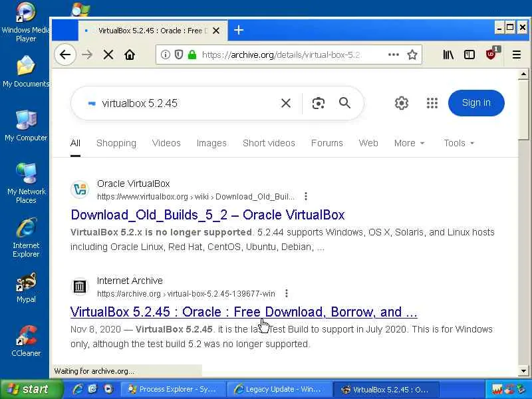Screen dimensions: 532x399
Task: Expand the Tools dropdown
Action: tap(459, 143)
